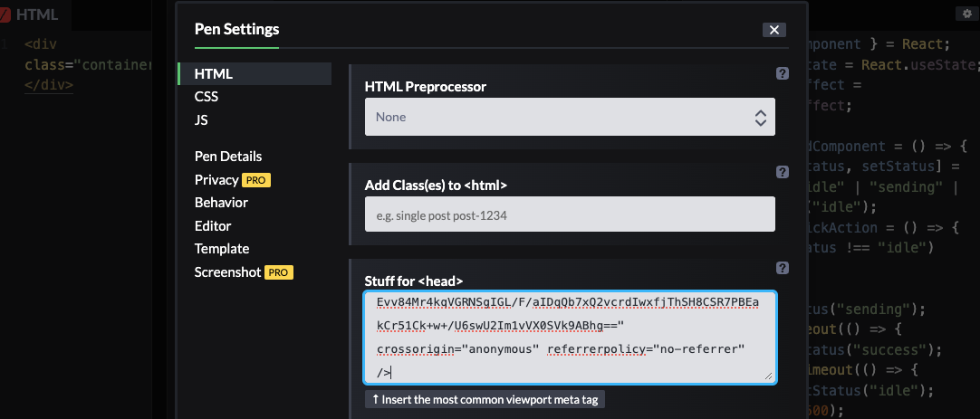Screen dimensions: 980x419
Task: Open Pen Details settings
Action: 228,157
